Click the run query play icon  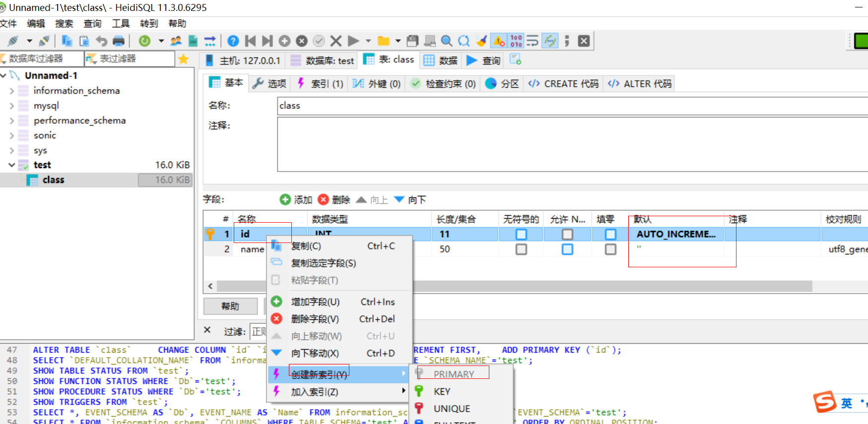click(353, 41)
